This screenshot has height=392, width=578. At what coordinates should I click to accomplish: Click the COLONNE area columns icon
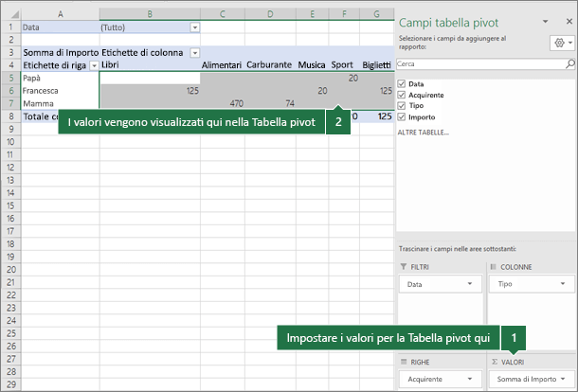pyautogui.click(x=494, y=266)
